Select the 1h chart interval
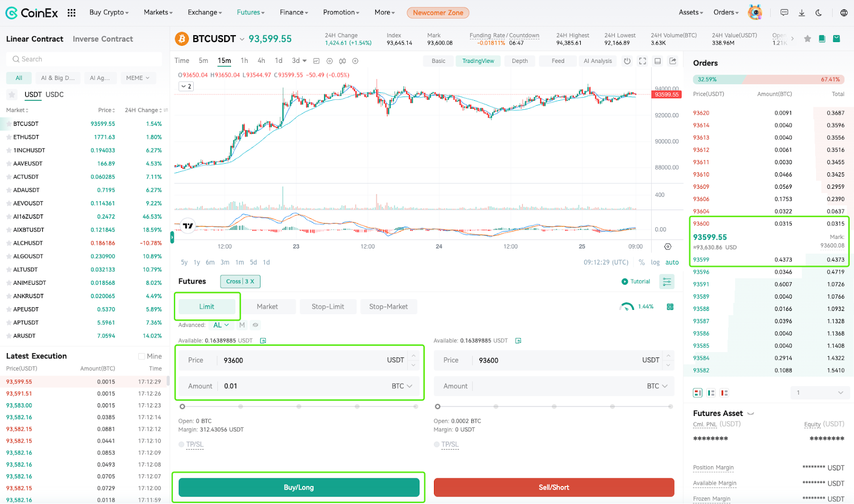This screenshot has width=854, height=504. coord(244,61)
